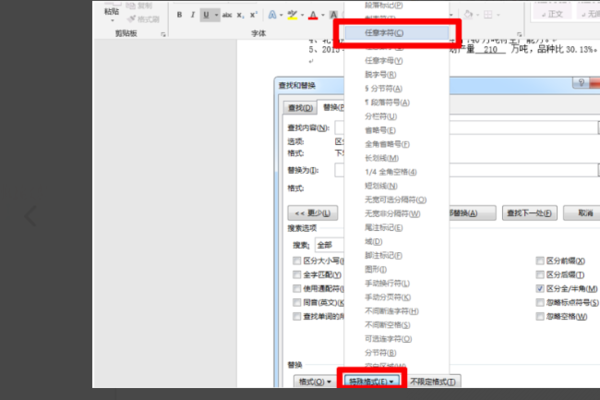Enable the 全字匹配 checkbox
The width and height of the screenshot is (600, 400).
(x=297, y=274)
